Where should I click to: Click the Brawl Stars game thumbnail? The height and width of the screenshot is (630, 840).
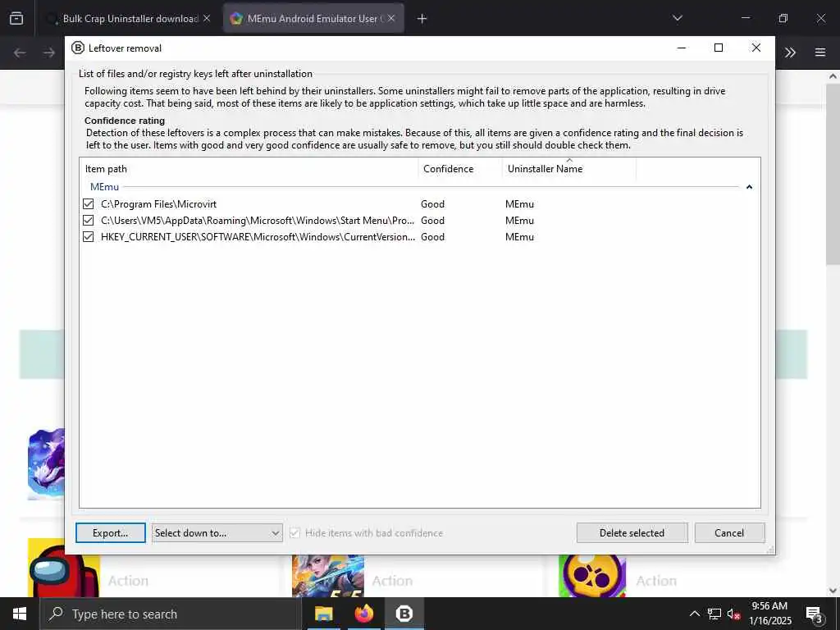click(x=592, y=576)
